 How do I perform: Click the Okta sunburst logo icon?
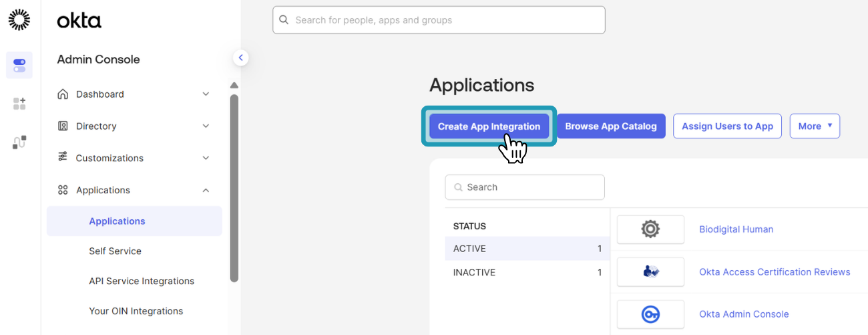pyautogui.click(x=19, y=20)
